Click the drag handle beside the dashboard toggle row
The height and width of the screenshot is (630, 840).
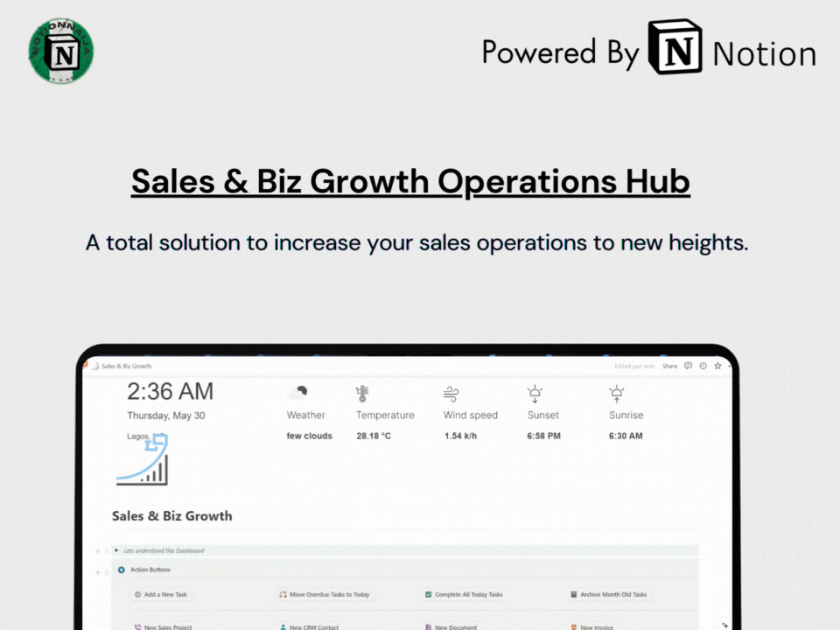tap(107, 550)
